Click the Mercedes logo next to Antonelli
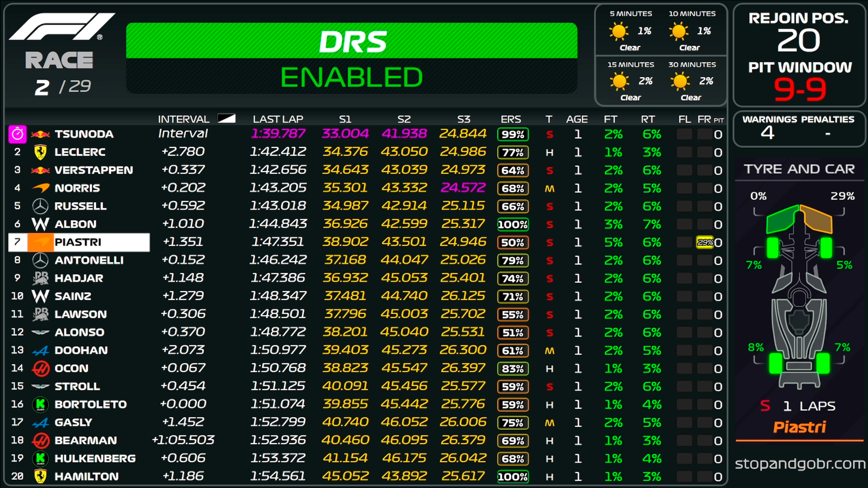The width and height of the screenshot is (868, 488). [40, 260]
